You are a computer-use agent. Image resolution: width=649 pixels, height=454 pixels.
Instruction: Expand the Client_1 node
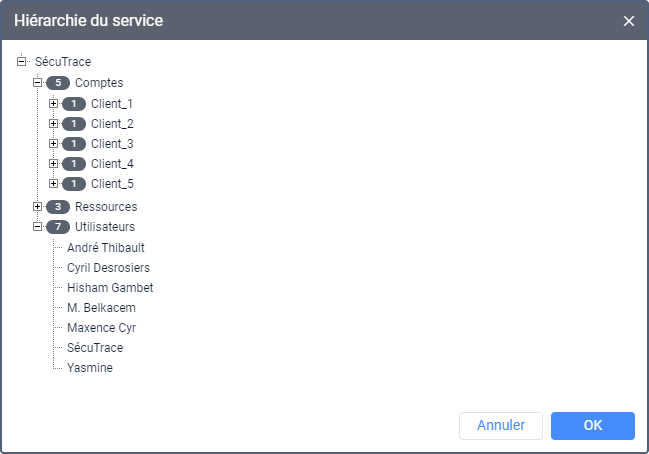(54, 103)
